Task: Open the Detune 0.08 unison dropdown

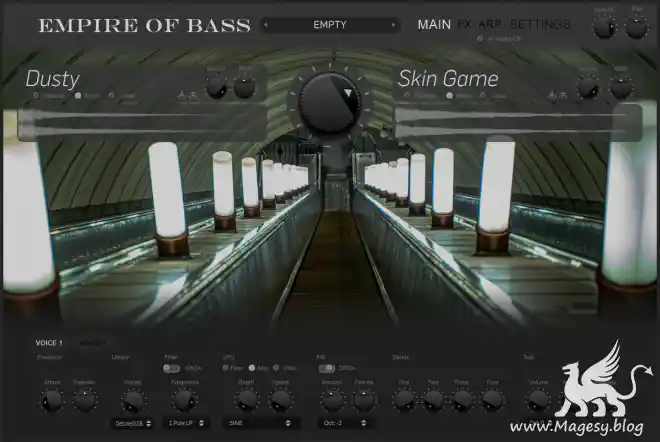Action: pyautogui.click(x=133, y=423)
